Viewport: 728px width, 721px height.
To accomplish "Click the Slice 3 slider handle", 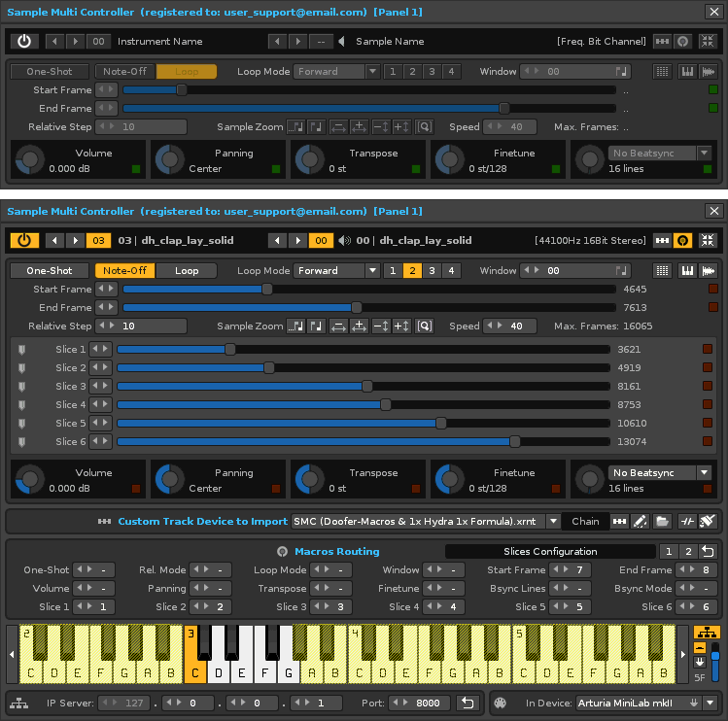I will click(367, 387).
